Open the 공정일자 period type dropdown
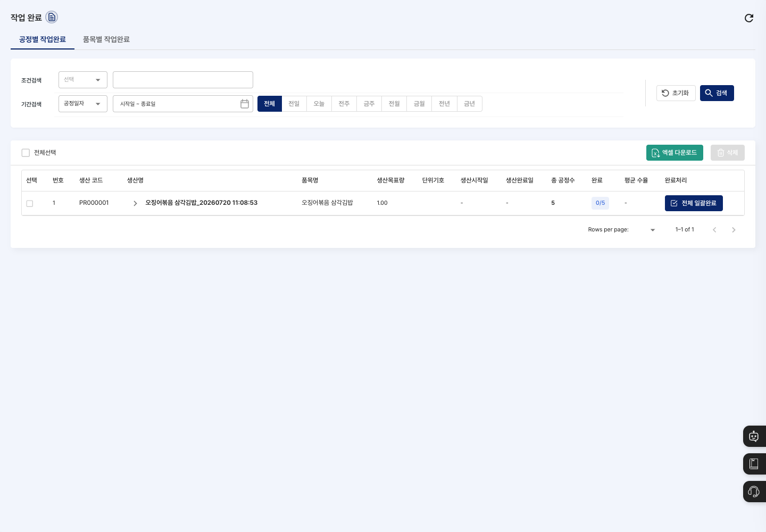 (83, 104)
